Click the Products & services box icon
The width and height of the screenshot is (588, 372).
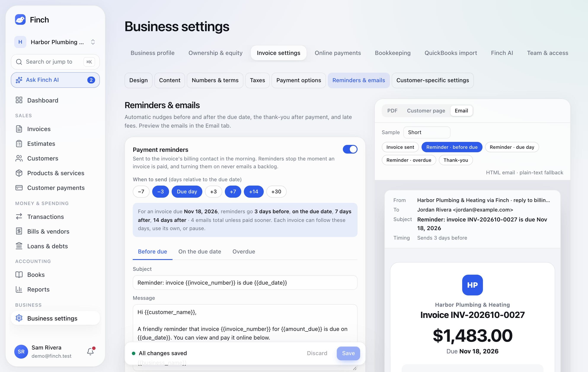point(19,173)
